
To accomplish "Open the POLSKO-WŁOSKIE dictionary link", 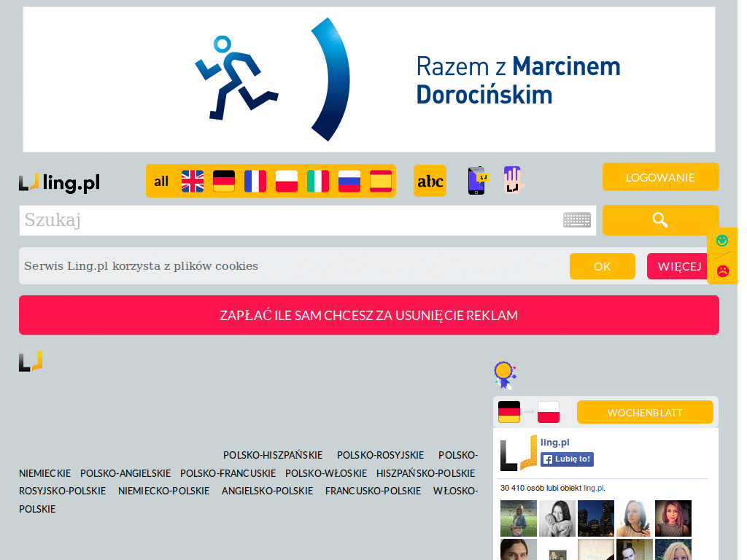I will tap(326, 473).
